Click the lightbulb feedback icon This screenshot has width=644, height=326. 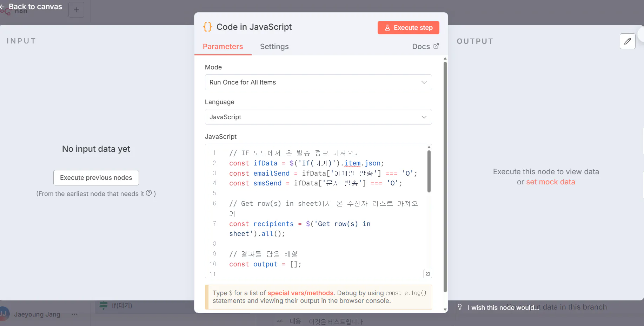460,307
